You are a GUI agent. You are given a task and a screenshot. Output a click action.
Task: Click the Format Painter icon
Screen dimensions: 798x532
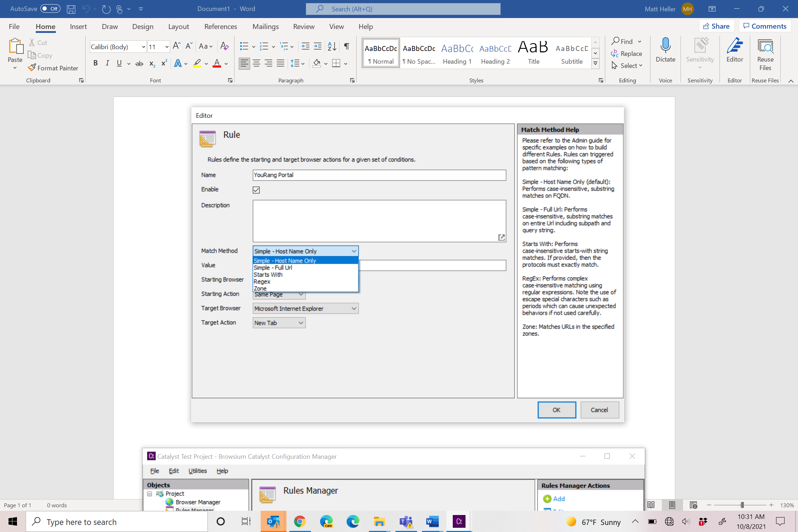click(x=32, y=68)
